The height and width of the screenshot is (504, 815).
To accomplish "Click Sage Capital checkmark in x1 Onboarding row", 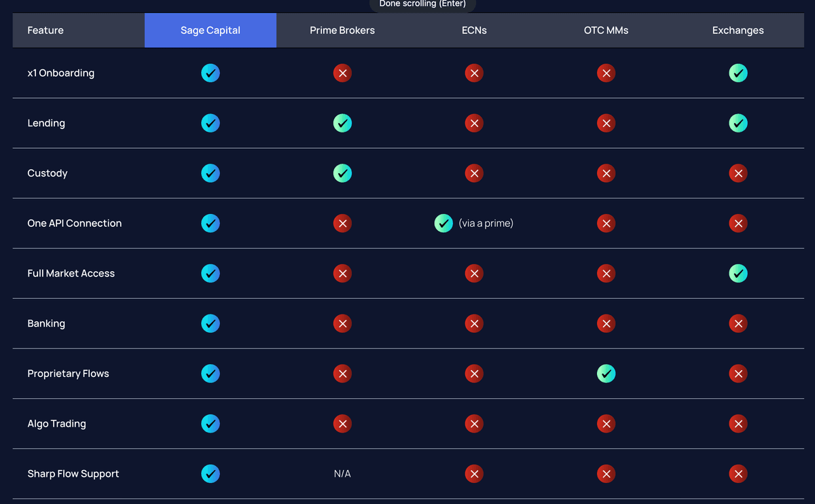I will pos(211,73).
